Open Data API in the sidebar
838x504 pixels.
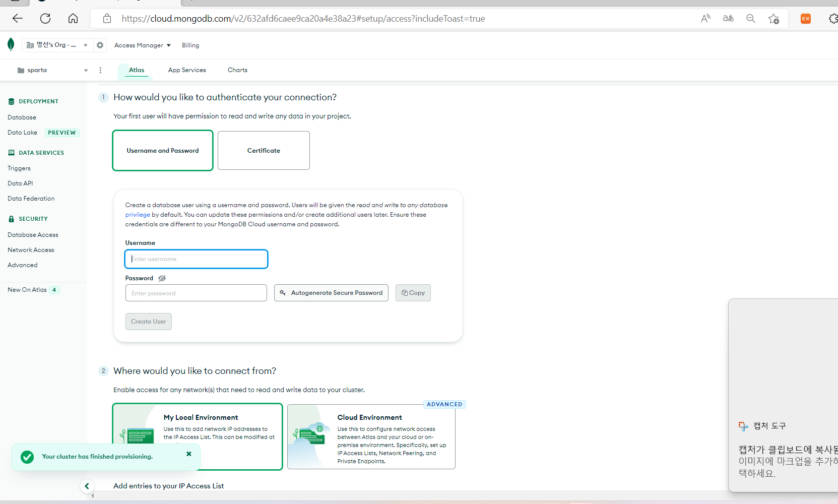click(20, 183)
